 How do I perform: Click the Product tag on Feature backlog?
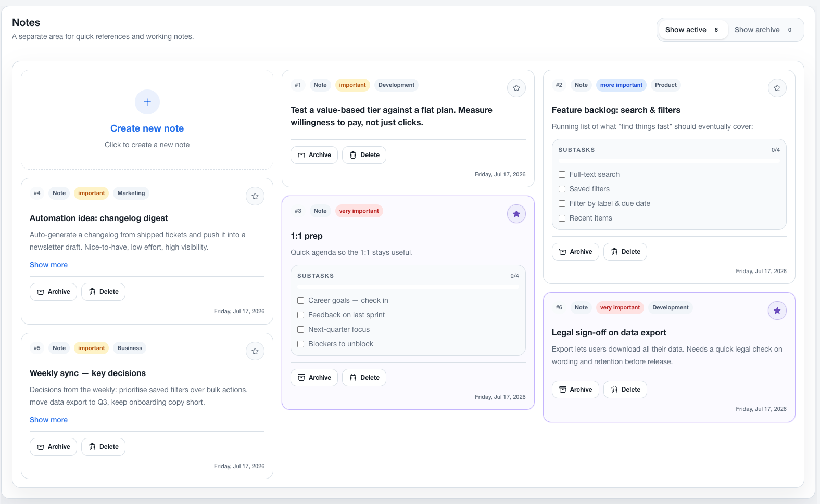666,85
